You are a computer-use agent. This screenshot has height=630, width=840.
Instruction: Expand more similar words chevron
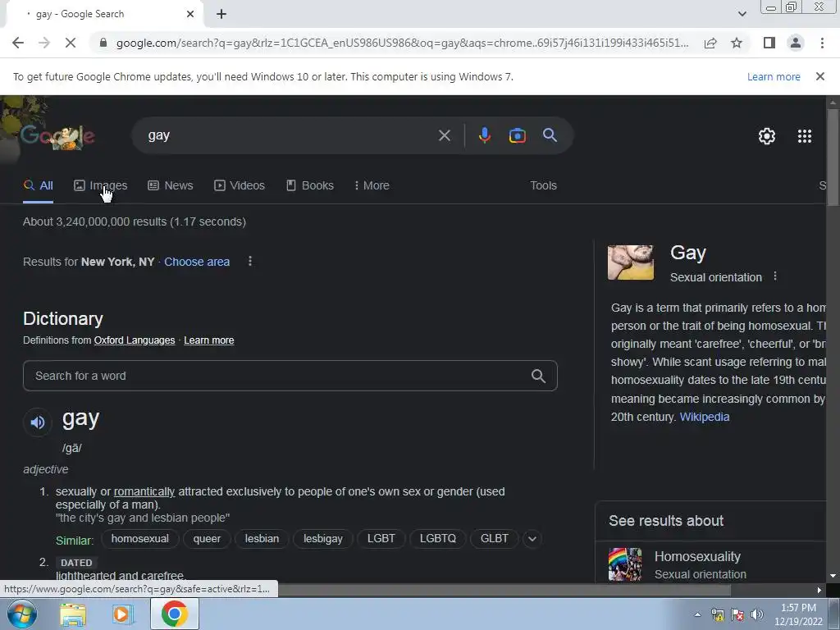click(x=532, y=539)
